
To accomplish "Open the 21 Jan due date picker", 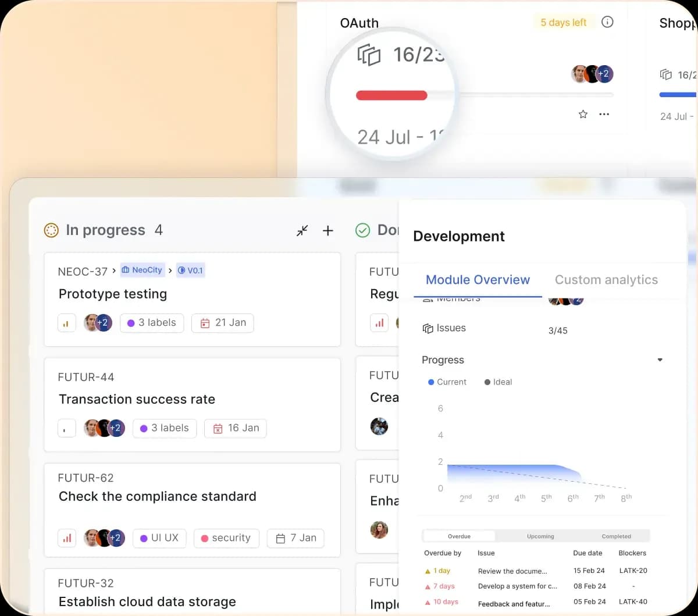I will 223,323.
